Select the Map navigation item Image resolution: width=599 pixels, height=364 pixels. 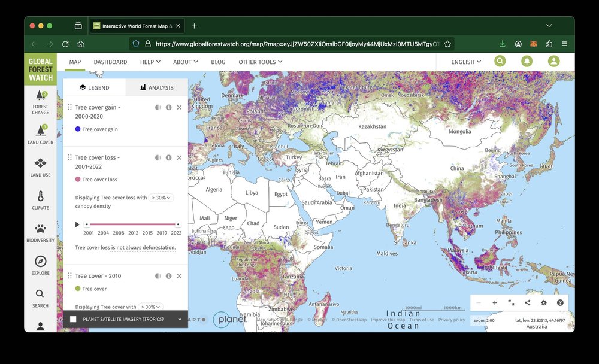(x=75, y=62)
